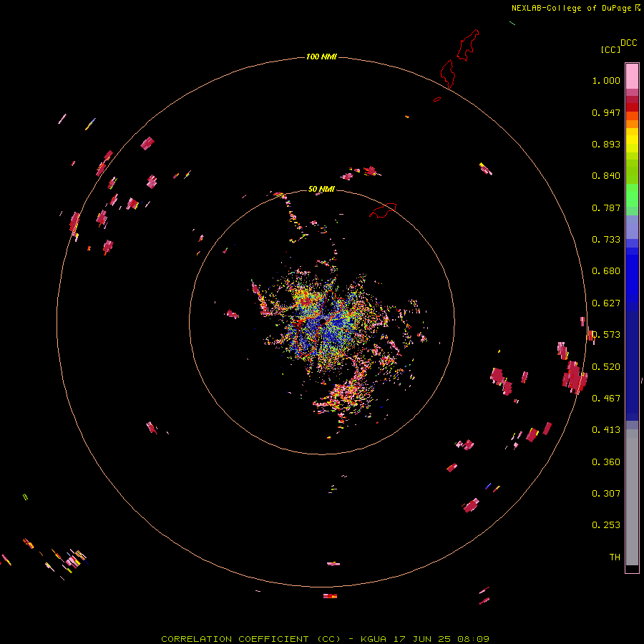
Task: Click the NEXLAB-College of DuPage header text
Action: tap(575, 8)
